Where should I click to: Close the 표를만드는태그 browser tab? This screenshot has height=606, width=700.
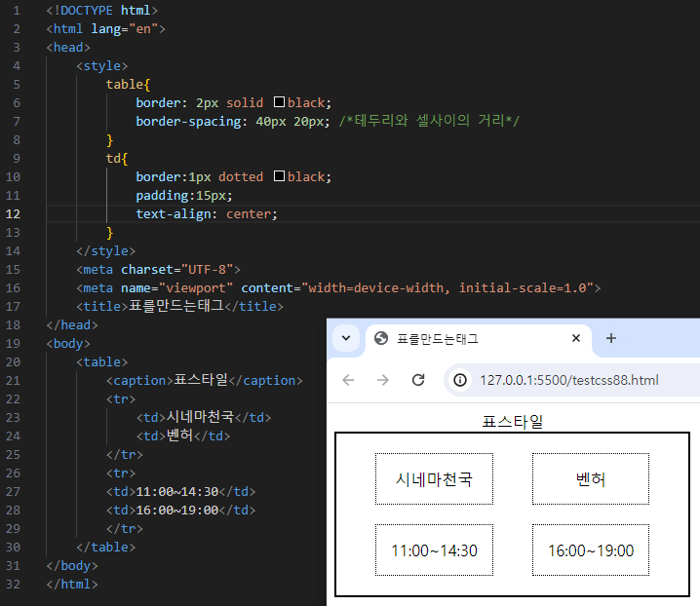[x=576, y=338]
